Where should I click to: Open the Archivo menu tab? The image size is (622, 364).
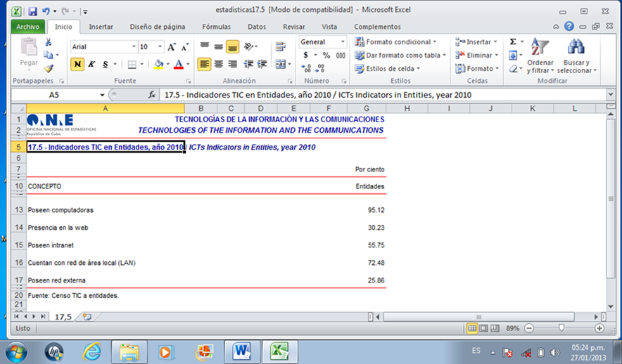click(x=28, y=27)
